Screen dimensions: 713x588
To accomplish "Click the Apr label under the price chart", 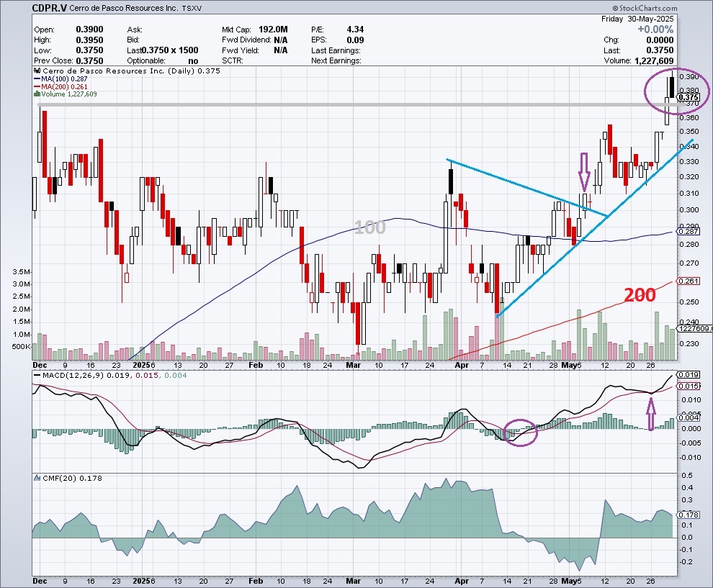I will tap(462, 365).
